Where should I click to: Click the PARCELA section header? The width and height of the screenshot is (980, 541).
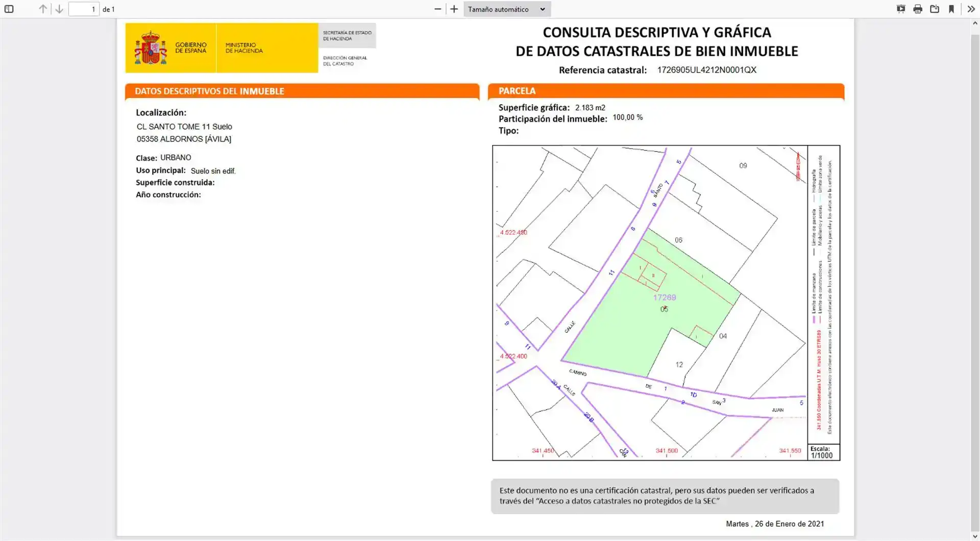[x=666, y=91]
